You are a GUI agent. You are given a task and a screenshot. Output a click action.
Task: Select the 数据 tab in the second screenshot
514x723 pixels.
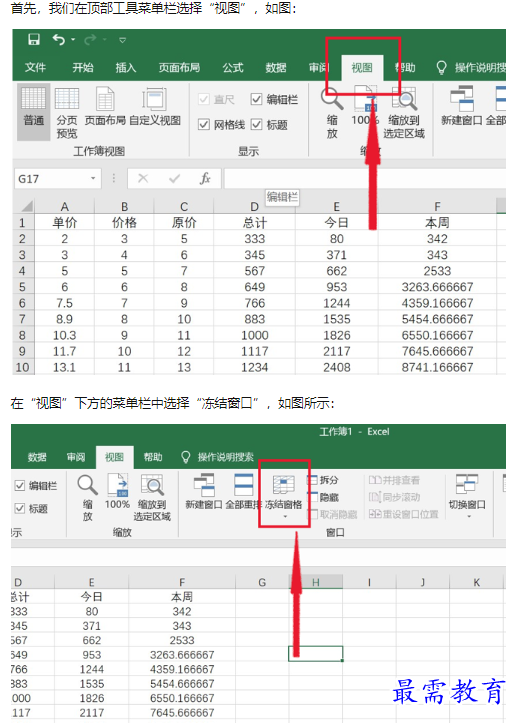click(37, 457)
